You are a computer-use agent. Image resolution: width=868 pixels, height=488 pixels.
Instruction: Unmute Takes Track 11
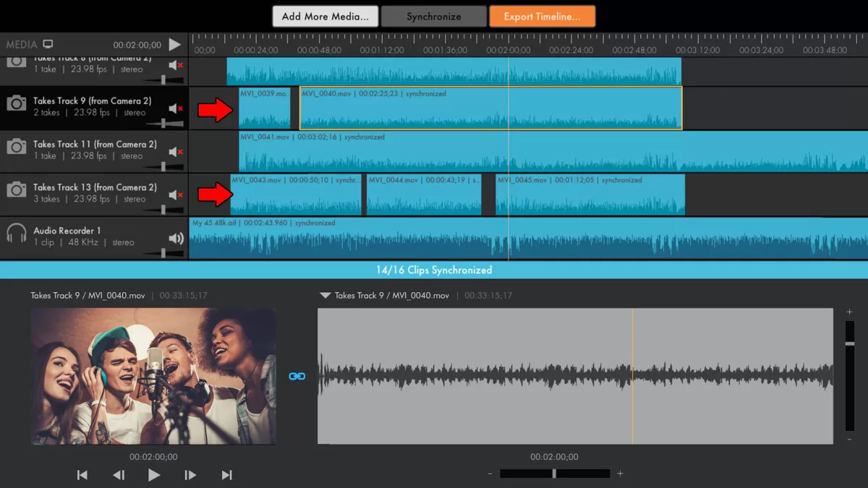coord(175,152)
